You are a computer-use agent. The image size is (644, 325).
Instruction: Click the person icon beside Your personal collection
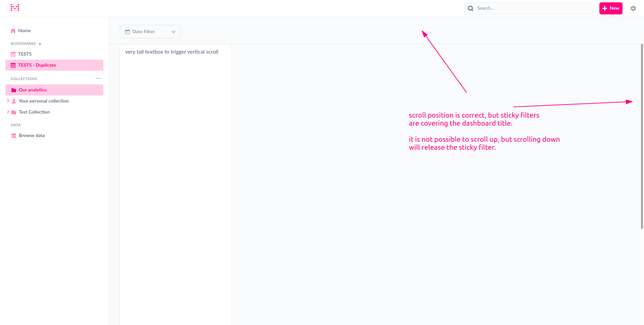(13, 101)
